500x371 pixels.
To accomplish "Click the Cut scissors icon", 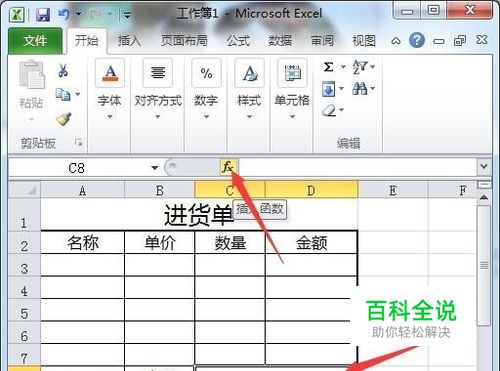I will 63,70.
